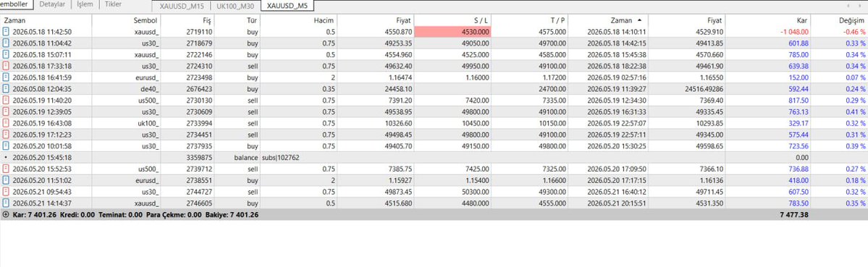The image size is (868, 267).
Task: Click the buy icon of ticket 2722146
Action: [x=6, y=55]
